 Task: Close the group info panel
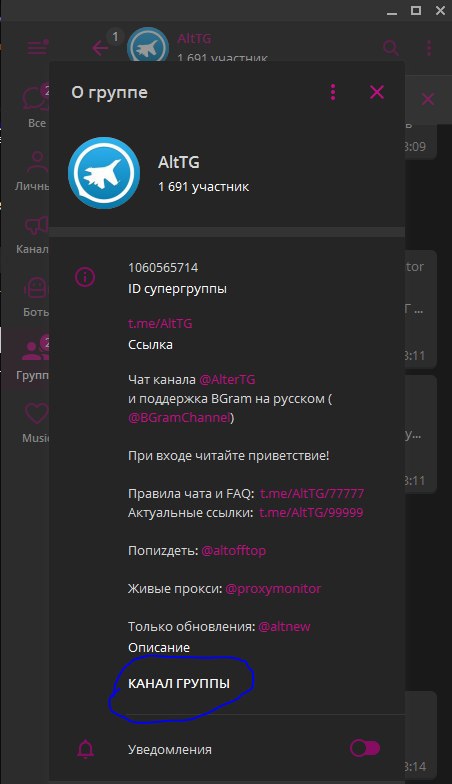376,92
